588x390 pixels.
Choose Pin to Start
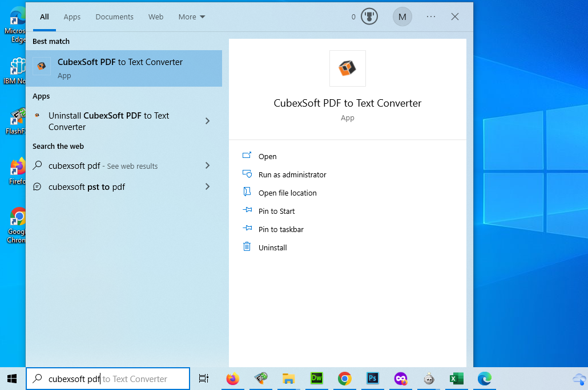pos(276,212)
